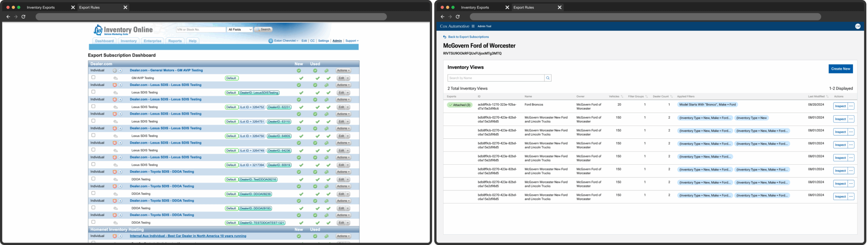868x245 pixels.
Task: Check the DealerID: LexusSDISTesting row checkbox
Action: pyautogui.click(x=93, y=92)
